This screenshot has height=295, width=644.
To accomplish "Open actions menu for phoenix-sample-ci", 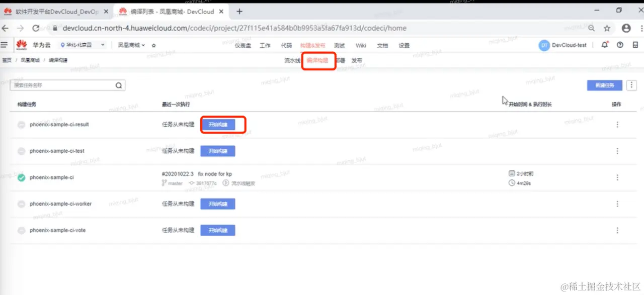I will 617,177.
